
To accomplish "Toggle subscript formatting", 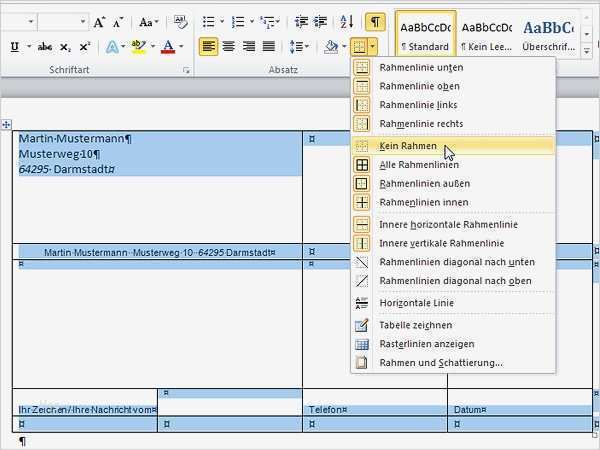I will pos(65,47).
